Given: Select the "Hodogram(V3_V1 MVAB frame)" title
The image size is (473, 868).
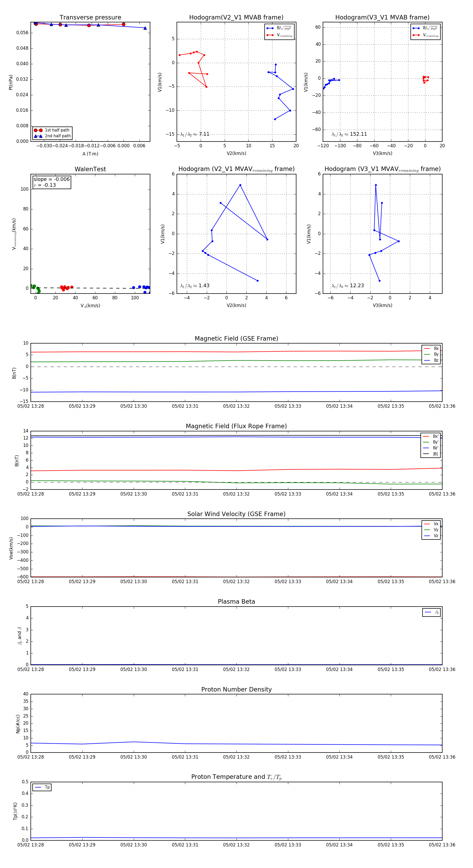Looking at the screenshot, I should pyautogui.click(x=382, y=17).
